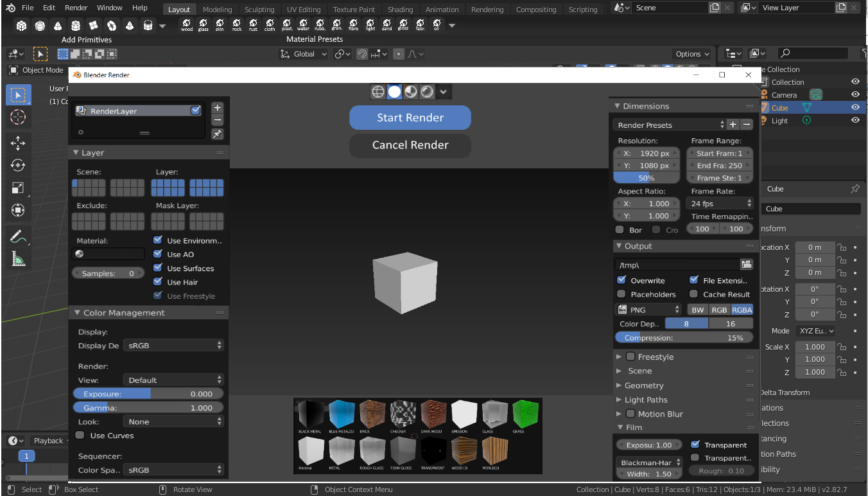Apply the water material preset icon
The image size is (868, 496).
pyautogui.click(x=304, y=25)
